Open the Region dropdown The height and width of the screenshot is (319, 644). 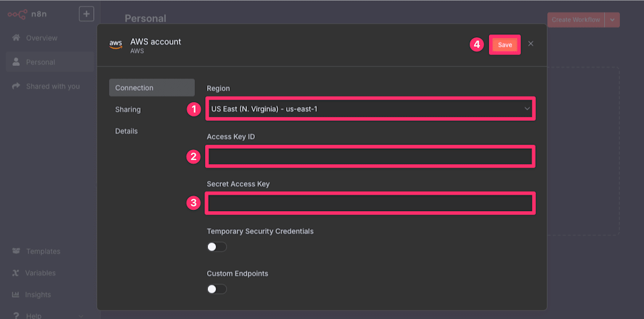point(370,109)
